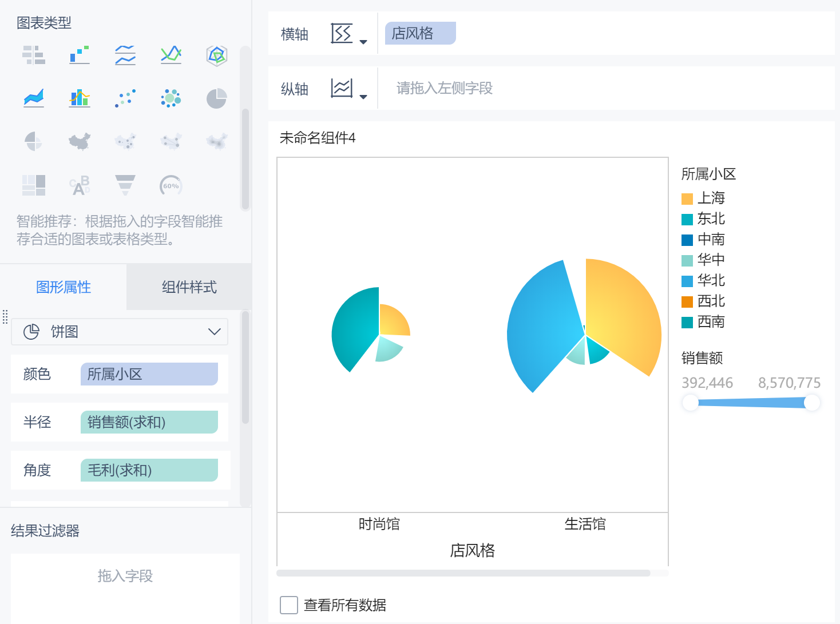Choose the rose chart type icon

(x=34, y=141)
